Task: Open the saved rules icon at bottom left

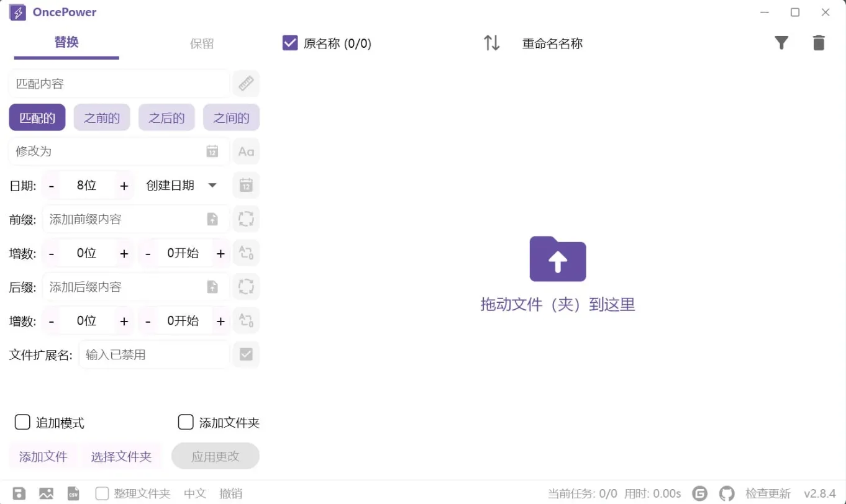Action: click(x=19, y=493)
